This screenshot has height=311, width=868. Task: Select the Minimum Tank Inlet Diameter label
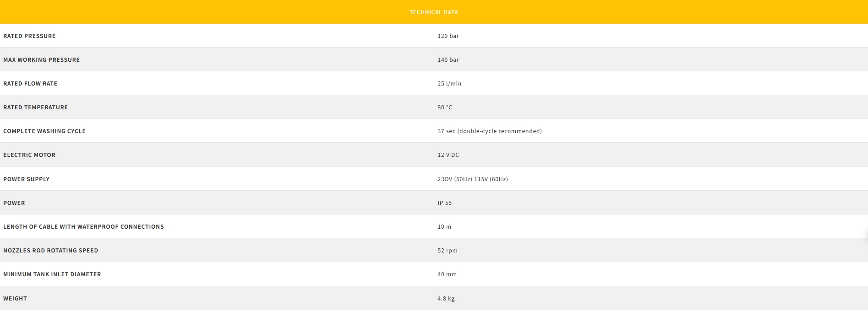(52, 274)
